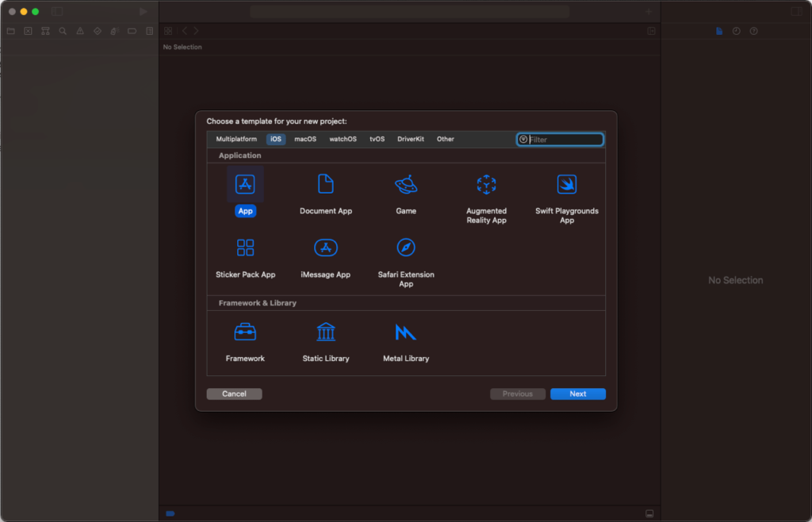Show the symbol navigator

[x=45, y=31]
